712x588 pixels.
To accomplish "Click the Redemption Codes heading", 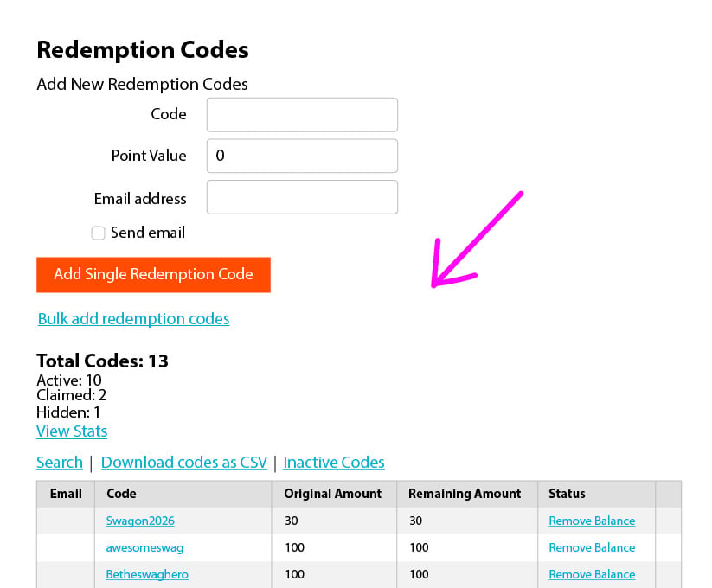I will pyautogui.click(x=143, y=50).
